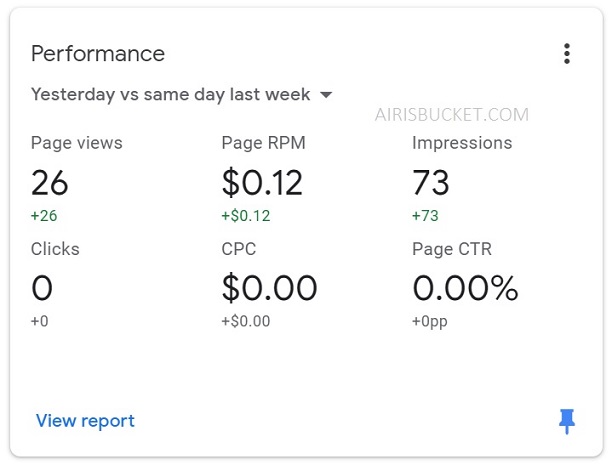Click the Page RPM value $0.12

click(262, 182)
